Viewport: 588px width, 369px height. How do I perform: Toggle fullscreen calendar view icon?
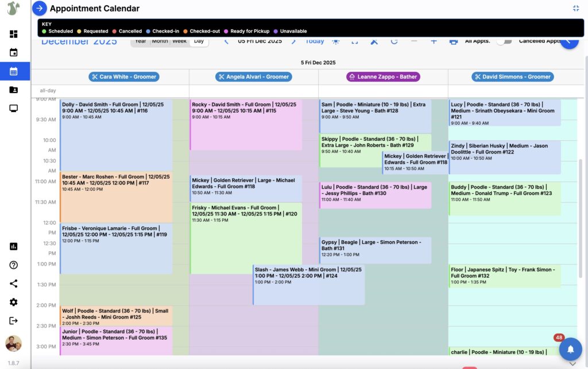(x=355, y=41)
